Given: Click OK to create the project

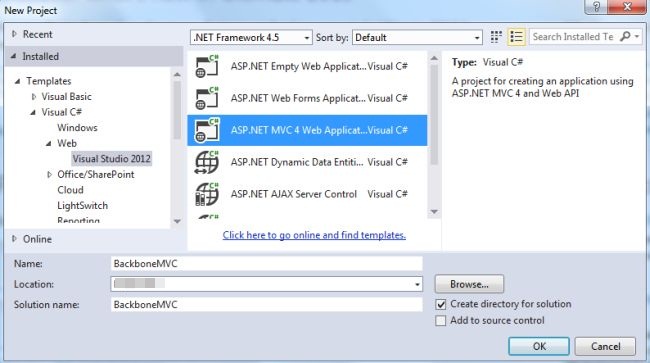Looking at the screenshot, I should pos(539,346).
